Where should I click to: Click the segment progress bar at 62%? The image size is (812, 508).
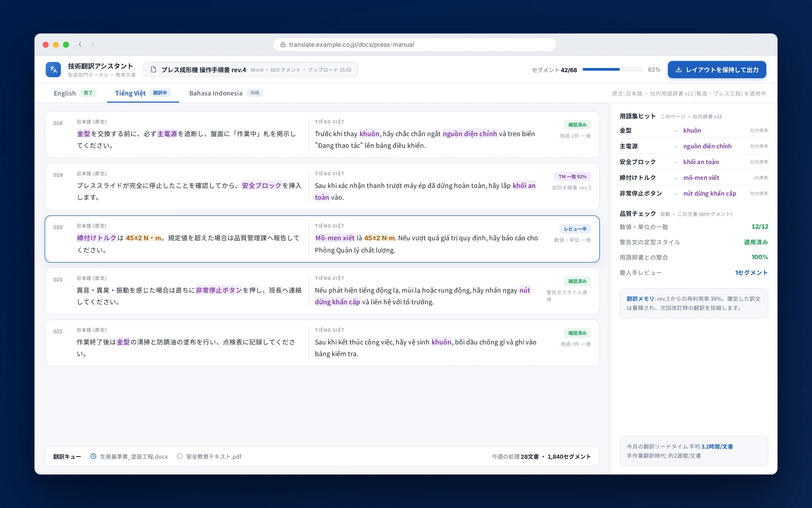pyautogui.click(x=612, y=70)
